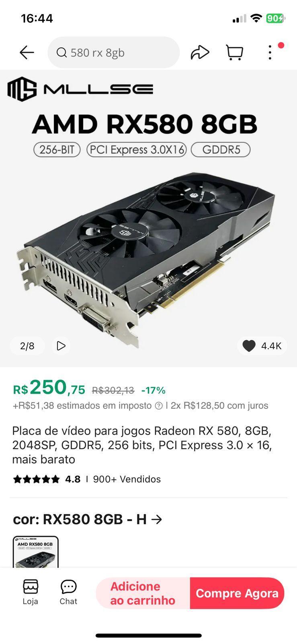297x644 pixels.
Task: Open the three-dot more options menu
Action: [x=270, y=52]
